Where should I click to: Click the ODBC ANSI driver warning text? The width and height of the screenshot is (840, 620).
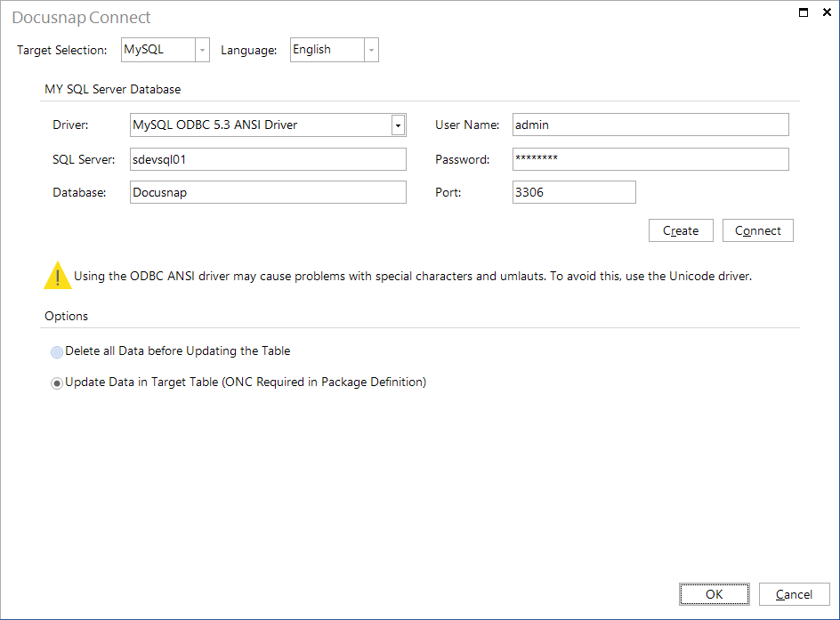coord(413,277)
